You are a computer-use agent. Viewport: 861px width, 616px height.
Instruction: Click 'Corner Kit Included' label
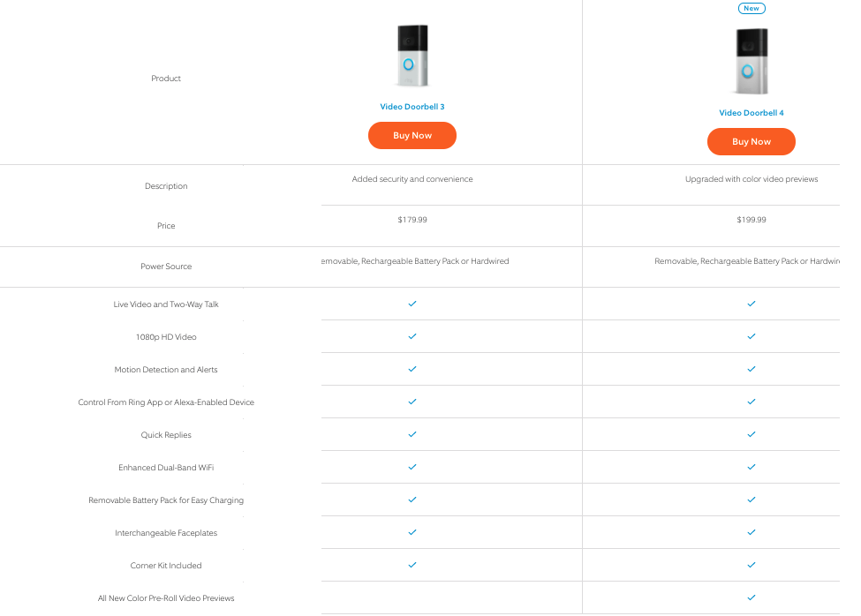tap(166, 566)
